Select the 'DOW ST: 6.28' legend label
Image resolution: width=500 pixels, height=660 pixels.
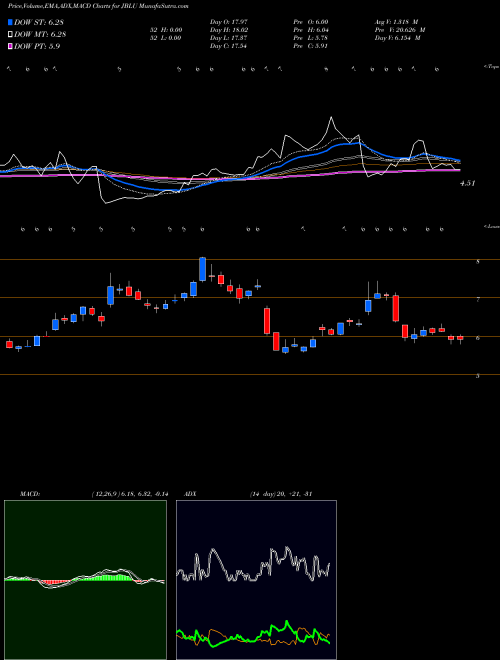pyautogui.click(x=39, y=22)
